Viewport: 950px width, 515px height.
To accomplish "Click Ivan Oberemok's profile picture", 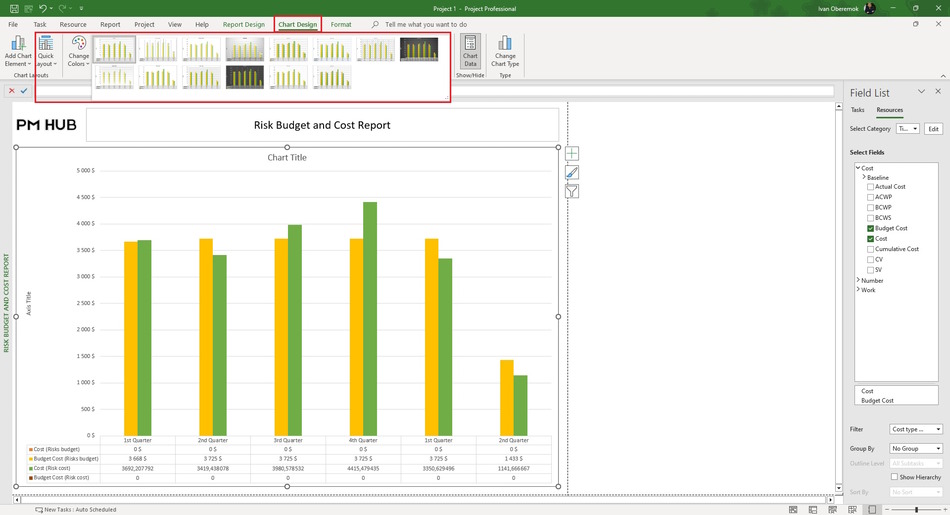I will coord(870,8).
